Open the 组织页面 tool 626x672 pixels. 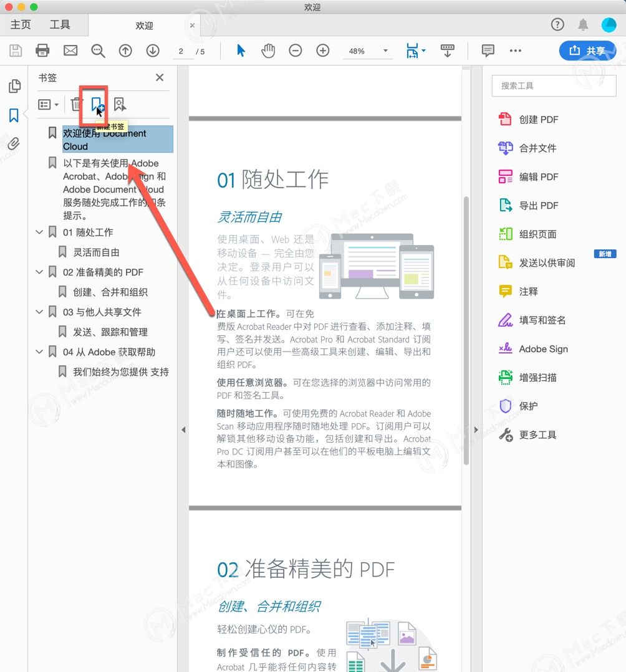pos(527,234)
